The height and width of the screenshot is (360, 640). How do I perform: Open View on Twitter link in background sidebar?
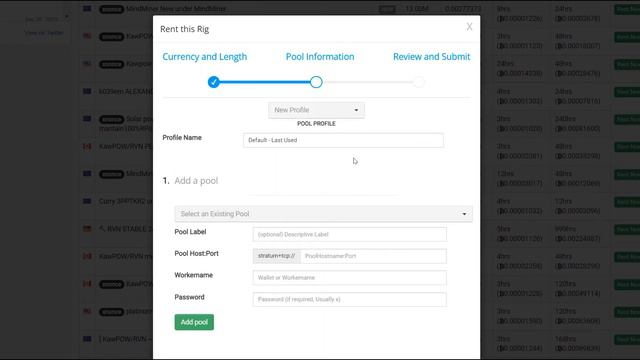pos(44,33)
